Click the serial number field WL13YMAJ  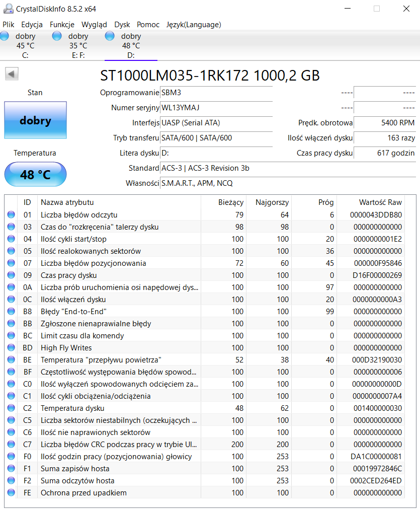tap(216, 108)
